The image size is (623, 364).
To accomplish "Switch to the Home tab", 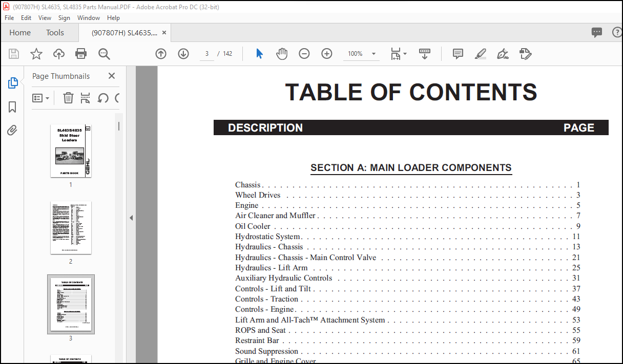I will click(x=20, y=33).
